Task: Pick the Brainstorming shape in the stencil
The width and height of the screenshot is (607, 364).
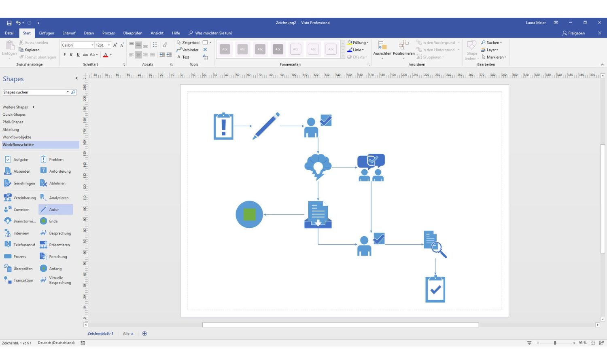Action: (19, 221)
